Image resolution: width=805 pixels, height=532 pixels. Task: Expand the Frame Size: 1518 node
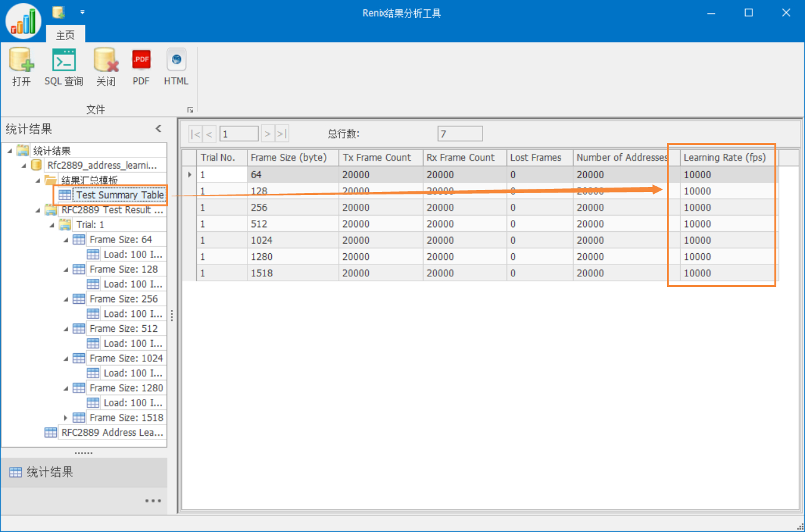[66, 418]
